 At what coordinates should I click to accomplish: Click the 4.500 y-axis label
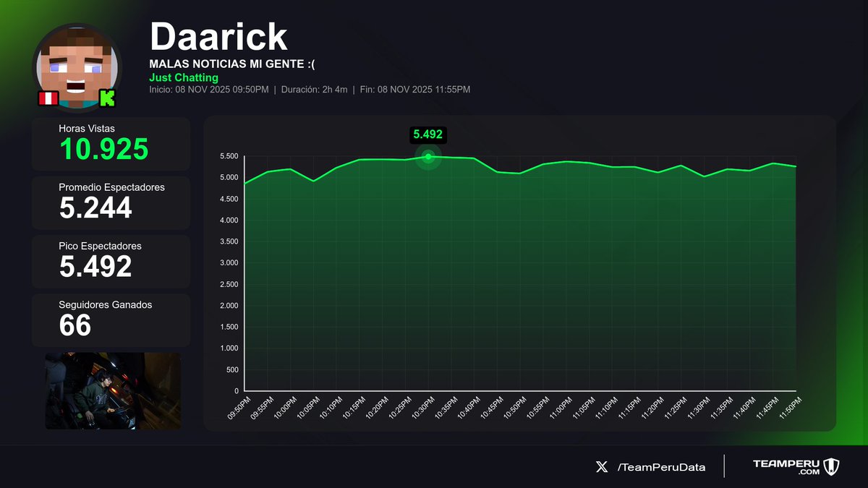229,199
